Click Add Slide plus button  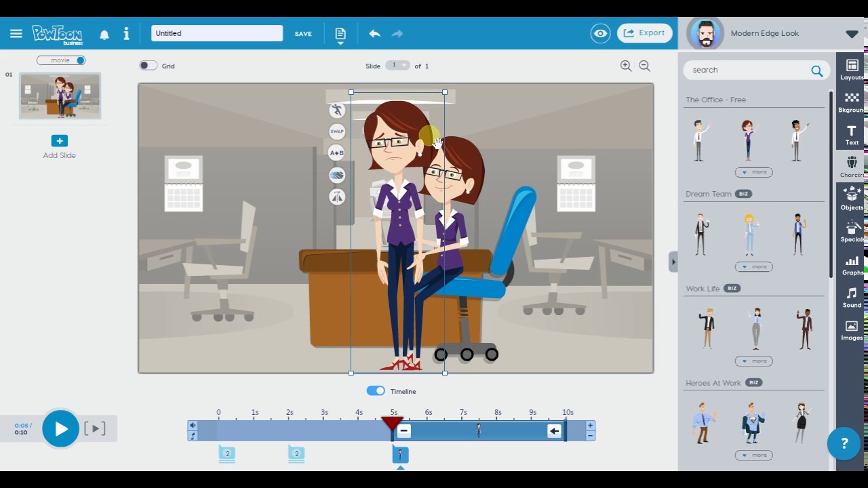click(60, 141)
